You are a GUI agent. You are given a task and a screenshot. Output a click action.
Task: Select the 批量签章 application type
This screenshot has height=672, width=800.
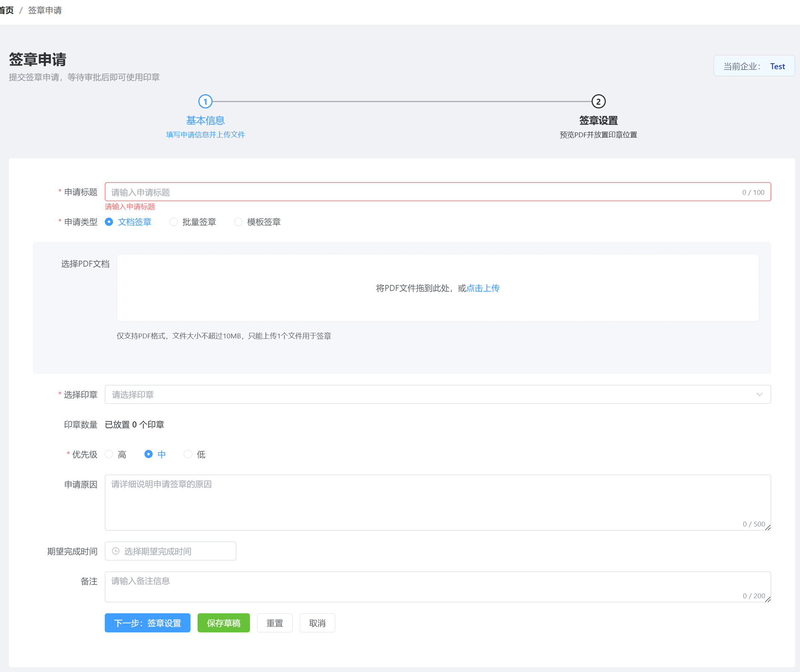pyautogui.click(x=174, y=222)
